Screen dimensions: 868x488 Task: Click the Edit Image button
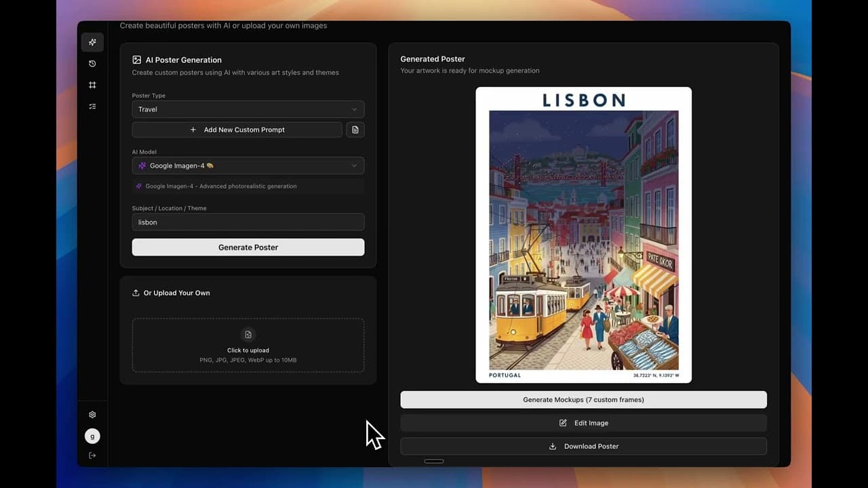[583, 423]
